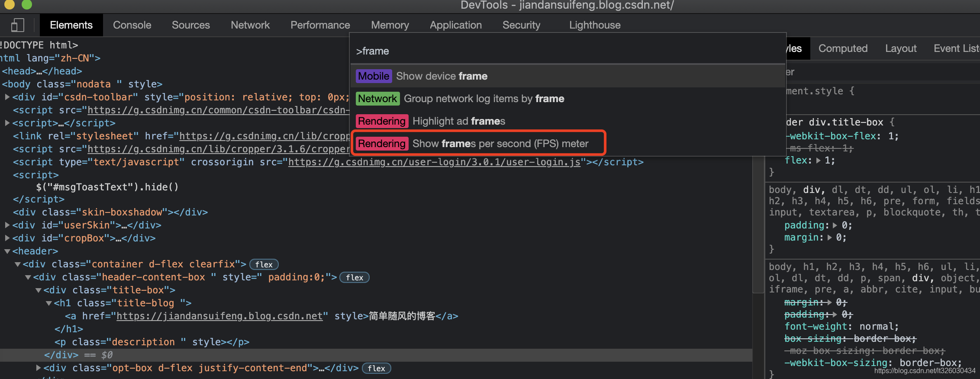Switch to the Computed styles tab
The height and width of the screenshot is (379, 980).
point(843,48)
